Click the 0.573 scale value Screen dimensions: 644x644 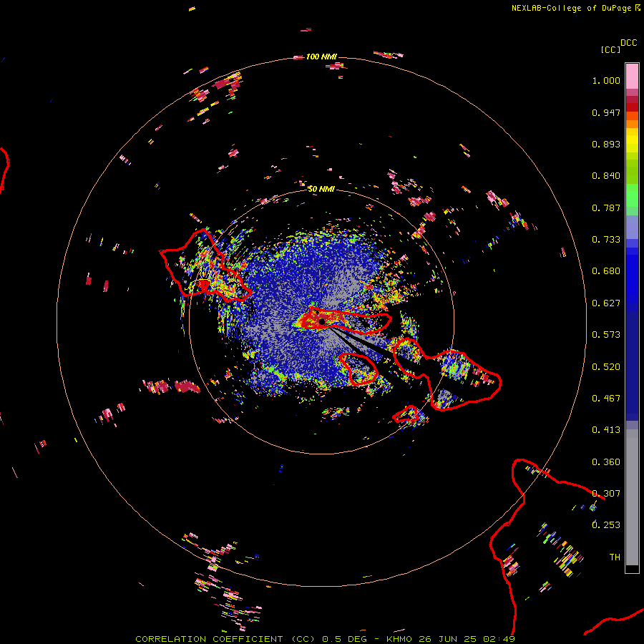[x=606, y=335]
